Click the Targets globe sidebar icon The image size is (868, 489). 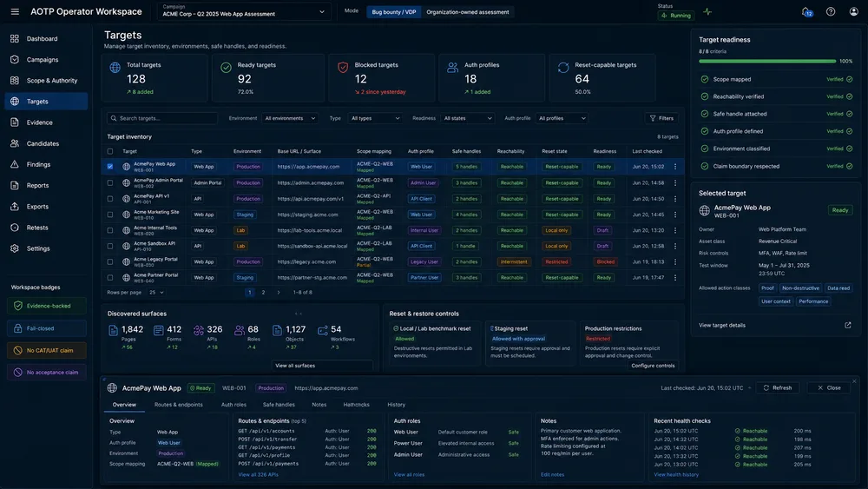[x=15, y=102]
